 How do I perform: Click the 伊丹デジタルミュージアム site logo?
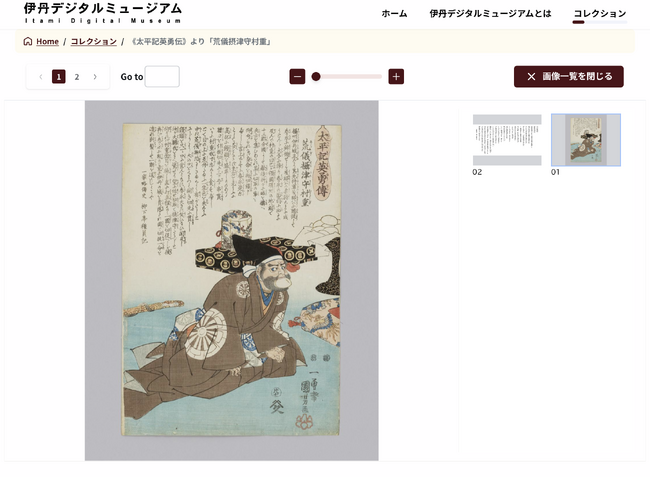[x=103, y=13]
